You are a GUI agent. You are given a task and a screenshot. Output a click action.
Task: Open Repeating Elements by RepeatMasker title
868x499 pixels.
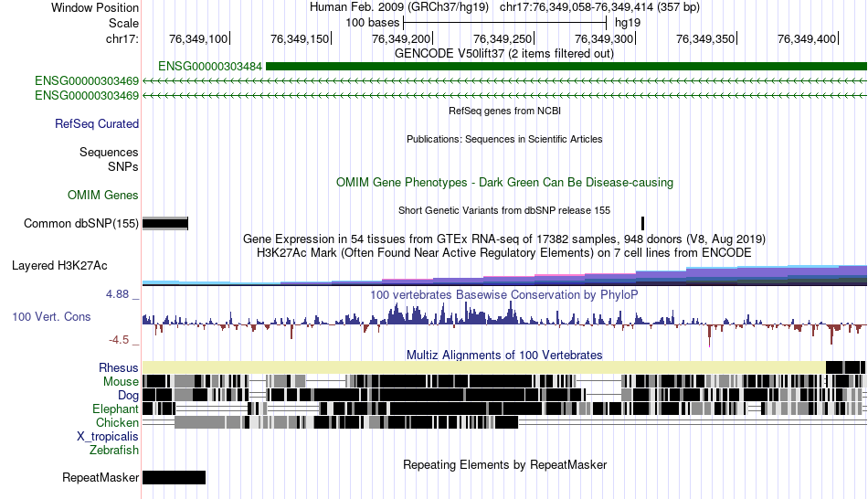pos(504,464)
